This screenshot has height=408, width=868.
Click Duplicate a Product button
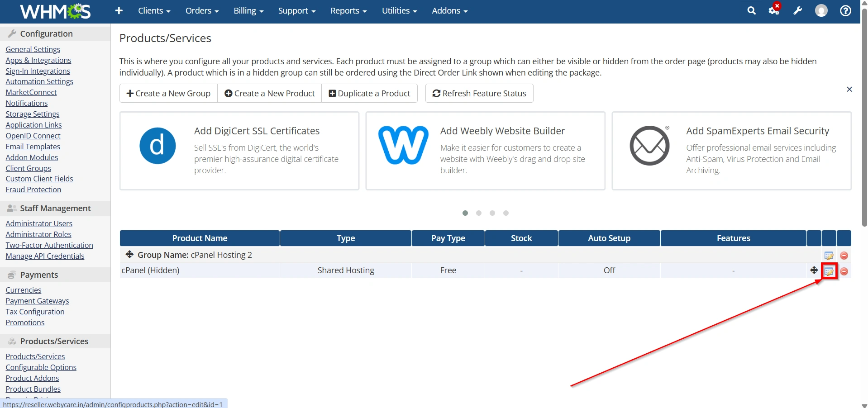click(369, 93)
